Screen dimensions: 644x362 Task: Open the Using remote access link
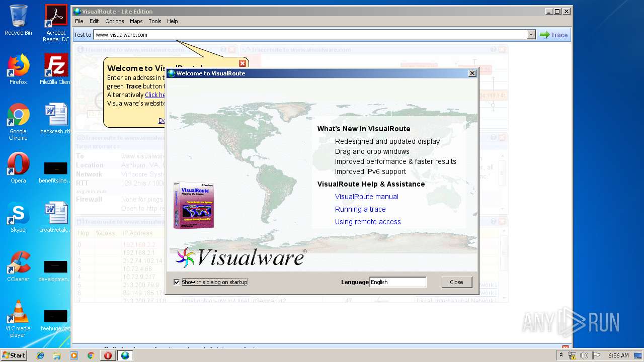click(368, 222)
